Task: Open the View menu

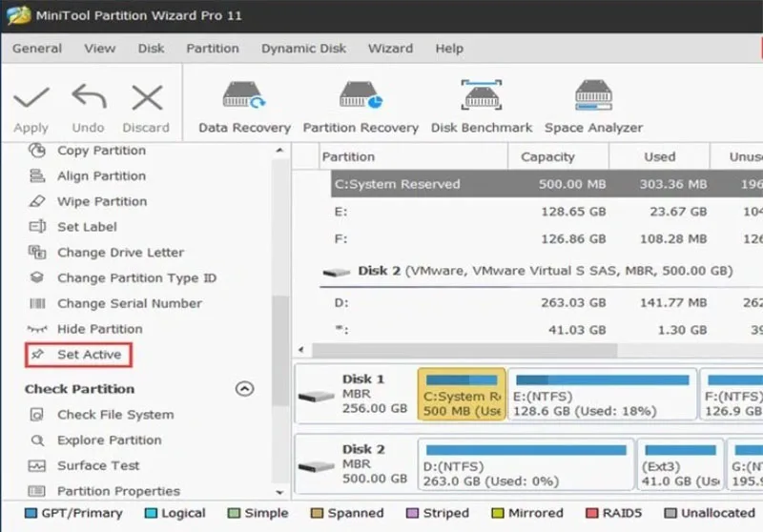Action: pos(100,49)
